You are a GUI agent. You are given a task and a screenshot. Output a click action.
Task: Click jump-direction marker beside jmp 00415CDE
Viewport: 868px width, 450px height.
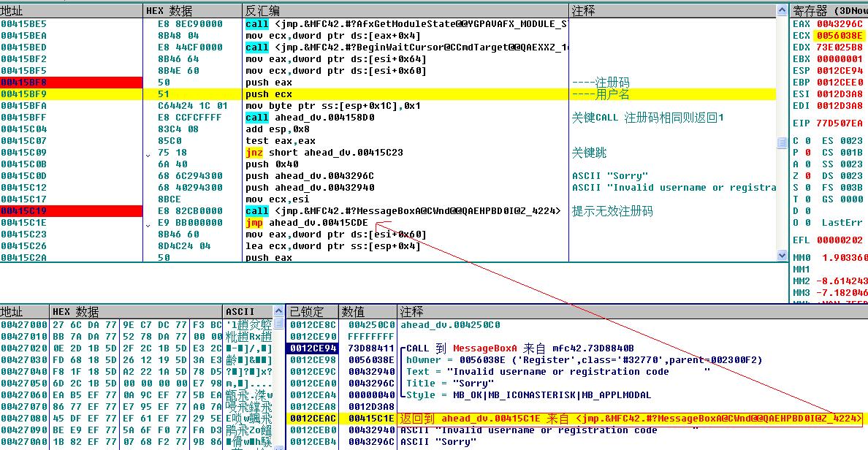pos(149,223)
